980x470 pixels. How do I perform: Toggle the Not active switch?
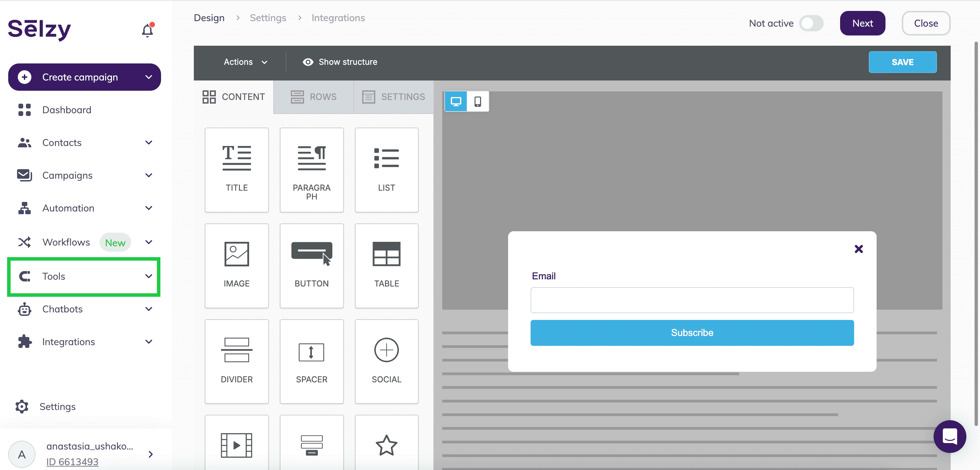click(811, 24)
